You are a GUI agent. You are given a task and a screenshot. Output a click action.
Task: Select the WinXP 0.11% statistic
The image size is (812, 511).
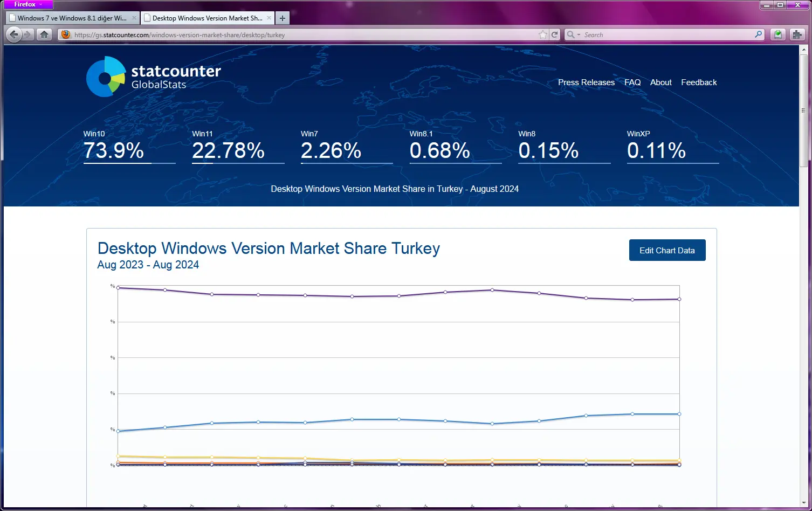tap(673, 146)
